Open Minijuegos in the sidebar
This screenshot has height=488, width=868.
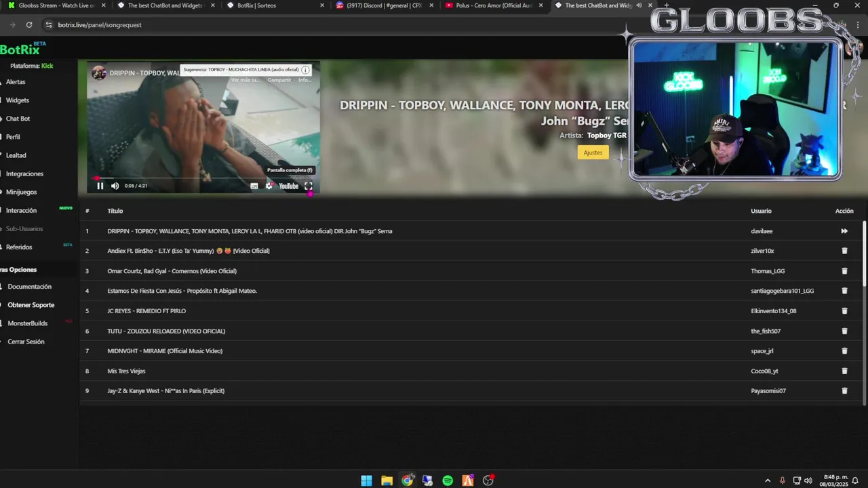[x=21, y=192]
